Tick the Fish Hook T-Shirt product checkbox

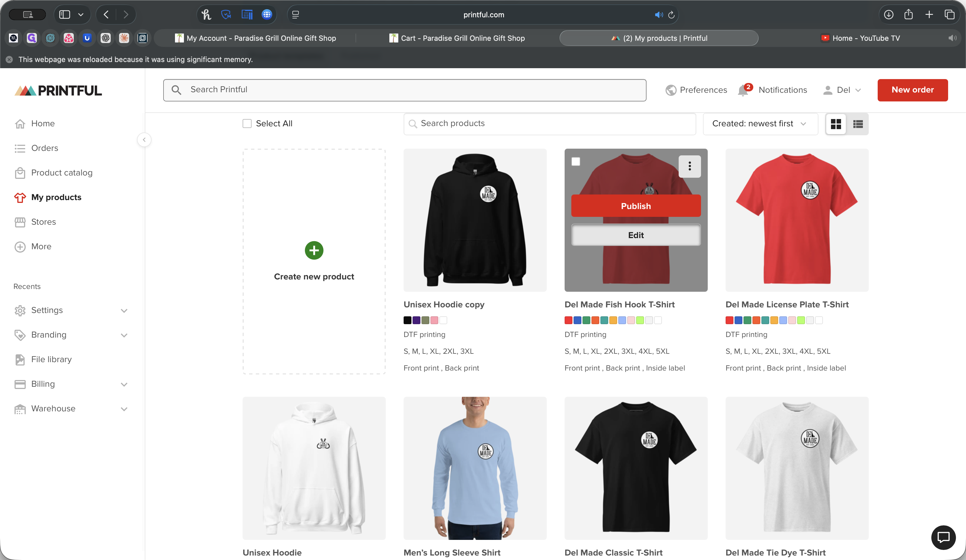(x=576, y=161)
